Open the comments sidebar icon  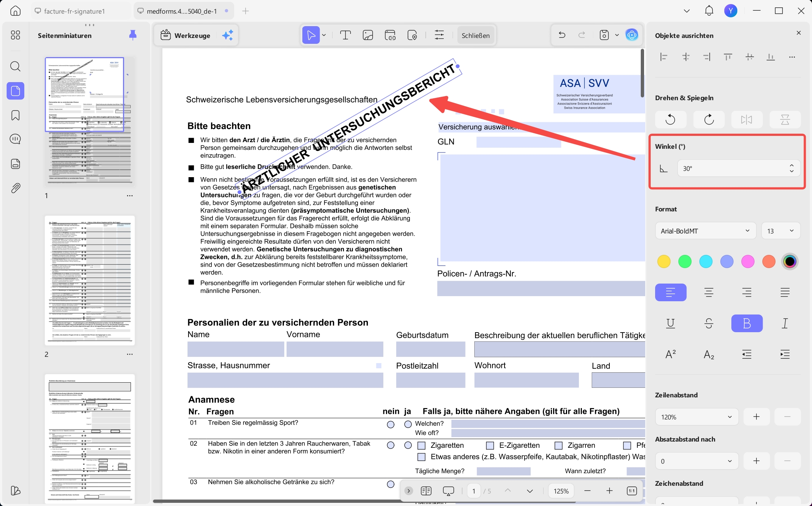pos(15,139)
